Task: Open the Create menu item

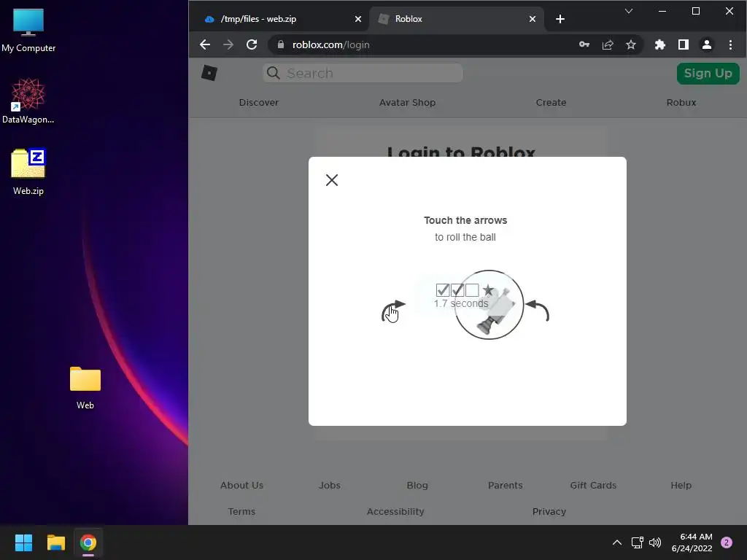Action: (551, 102)
